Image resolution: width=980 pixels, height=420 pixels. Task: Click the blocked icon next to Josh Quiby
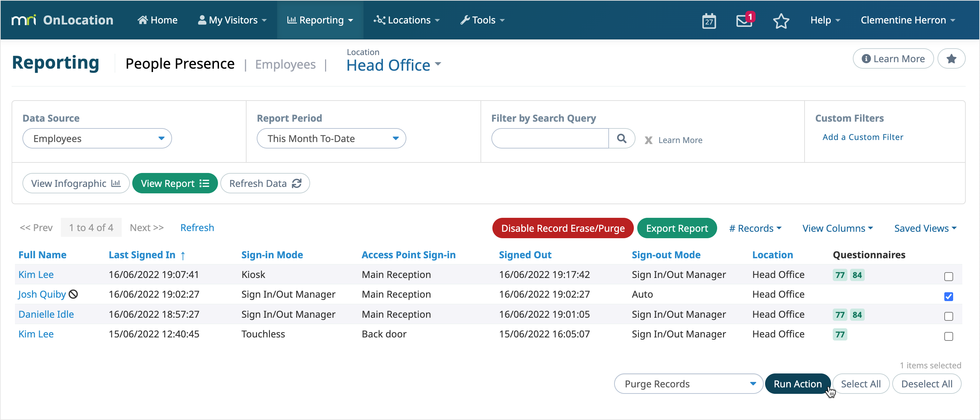coord(73,294)
